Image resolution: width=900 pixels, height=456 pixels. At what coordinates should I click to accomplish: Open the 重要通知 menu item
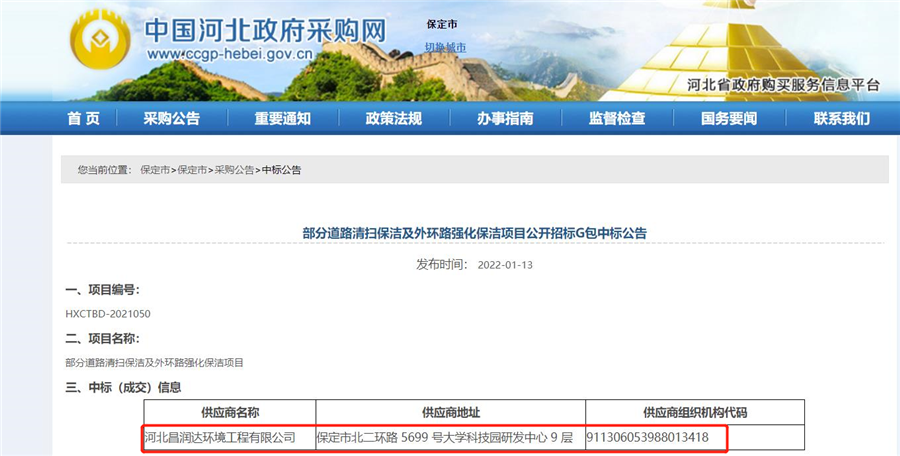click(x=283, y=118)
